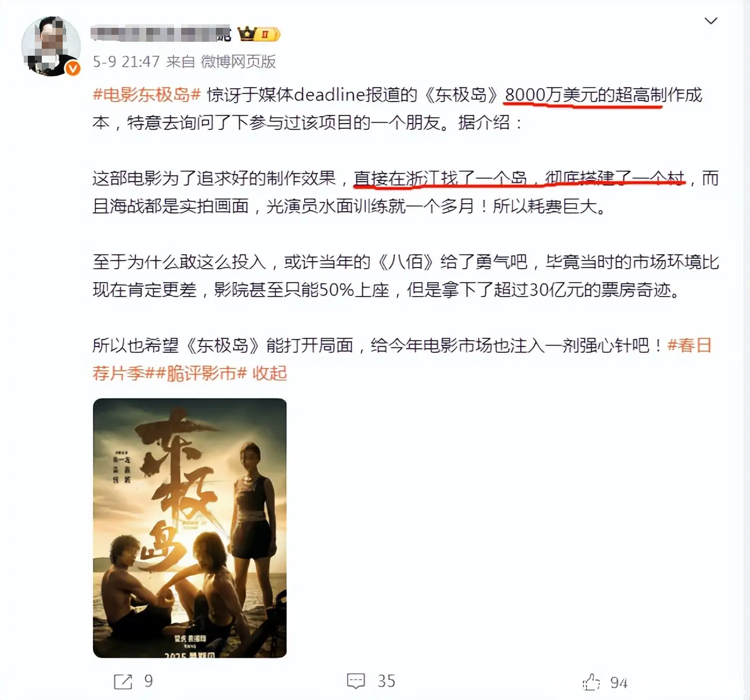Image resolution: width=750 pixels, height=700 pixels.
Task: Open the 微博网页版 source link
Action: point(238,62)
